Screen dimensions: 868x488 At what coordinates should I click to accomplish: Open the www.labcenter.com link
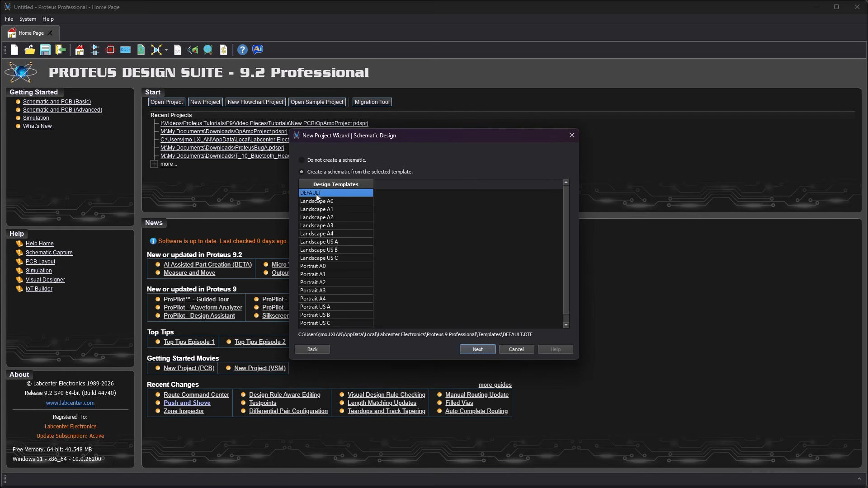pyautogui.click(x=70, y=403)
